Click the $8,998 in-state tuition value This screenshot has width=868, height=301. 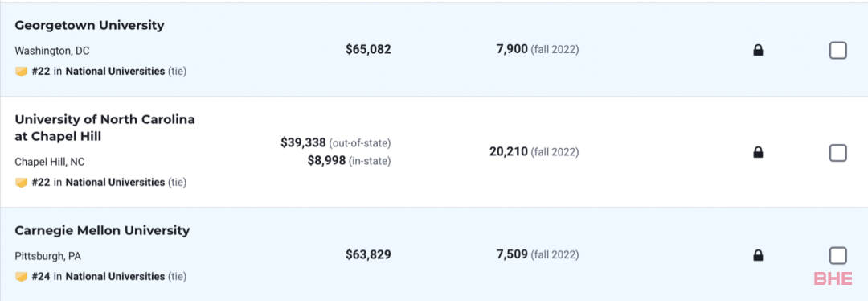[326, 161]
